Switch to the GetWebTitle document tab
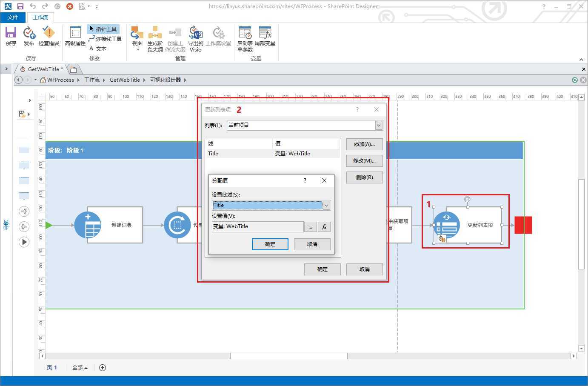 tap(43, 69)
